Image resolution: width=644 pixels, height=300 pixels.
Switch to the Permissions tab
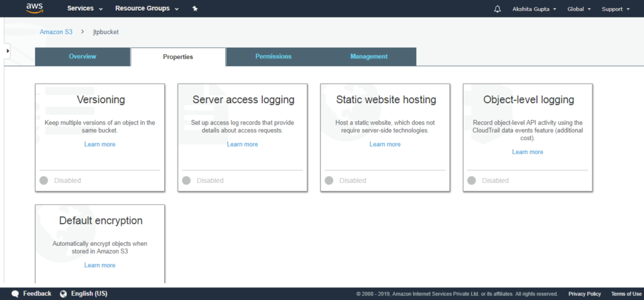274,57
